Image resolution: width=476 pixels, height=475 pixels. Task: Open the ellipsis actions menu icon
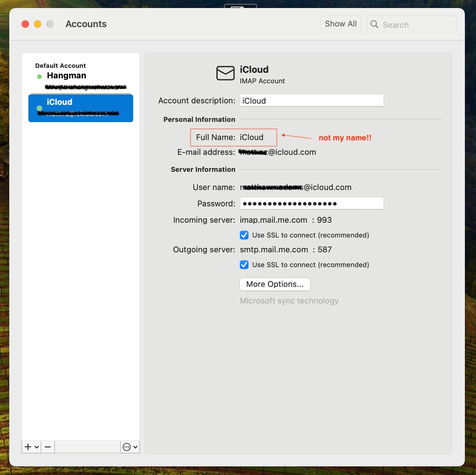click(127, 447)
